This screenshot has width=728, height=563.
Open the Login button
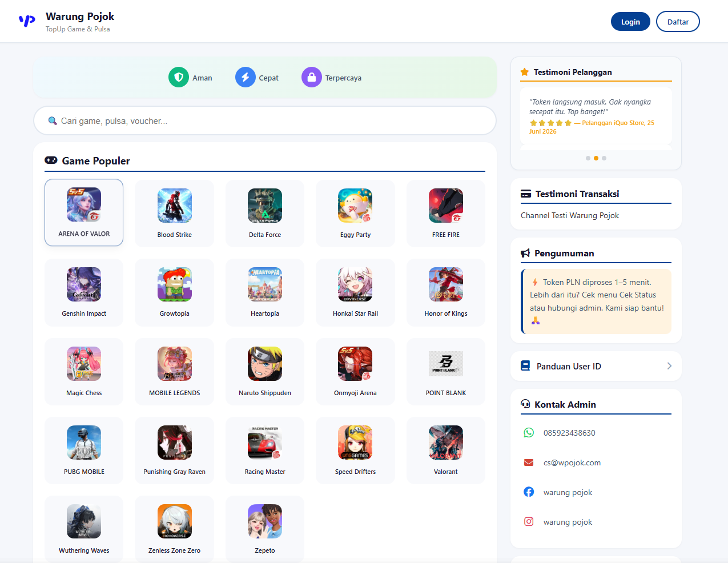630,22
